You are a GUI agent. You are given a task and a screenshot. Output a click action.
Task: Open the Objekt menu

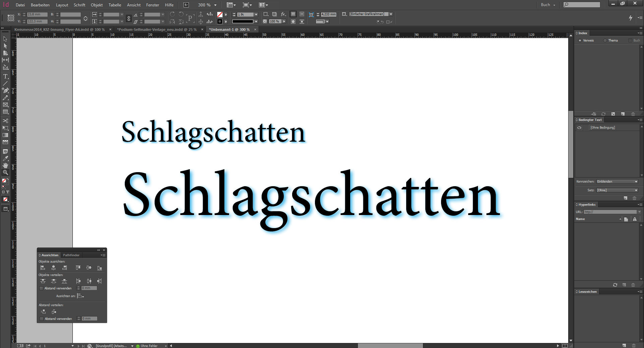(x=97, y=5)
